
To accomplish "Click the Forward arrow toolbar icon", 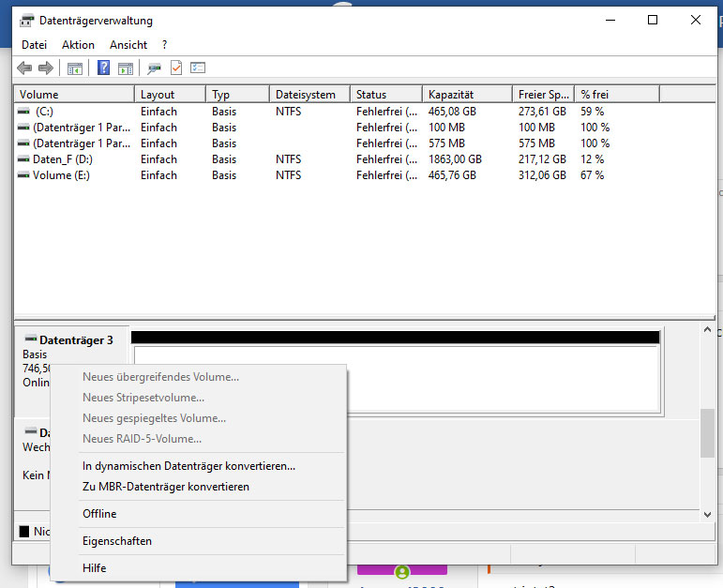I will [46, 68].
